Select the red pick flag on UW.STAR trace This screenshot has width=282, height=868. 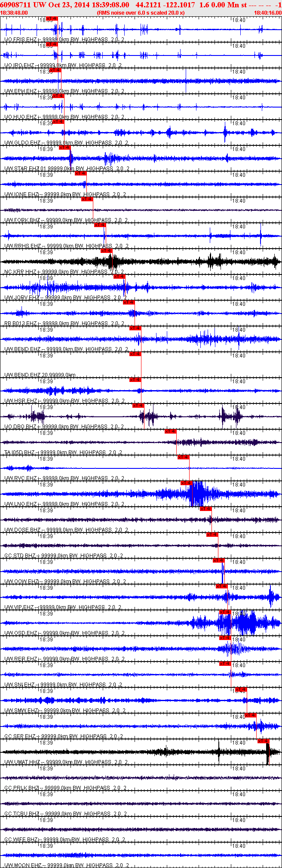click(x=64, y=148)
